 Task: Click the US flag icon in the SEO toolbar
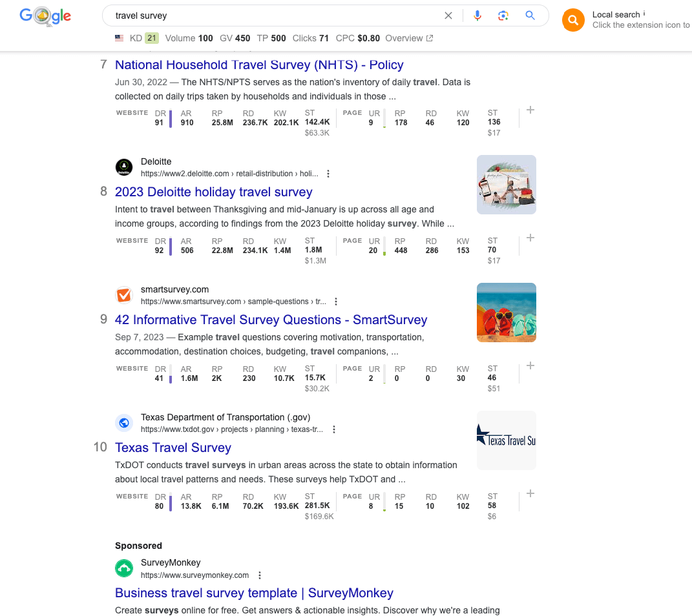120,38
